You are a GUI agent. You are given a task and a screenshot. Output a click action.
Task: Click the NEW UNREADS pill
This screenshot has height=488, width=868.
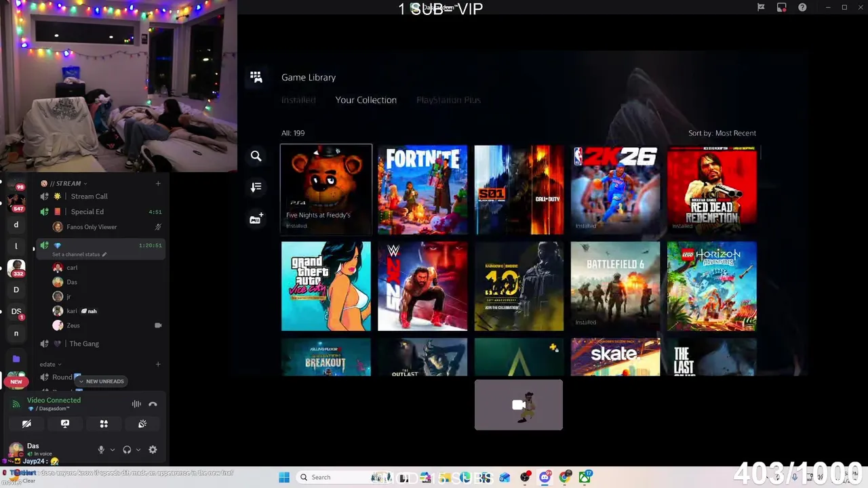tap(100, 381)
